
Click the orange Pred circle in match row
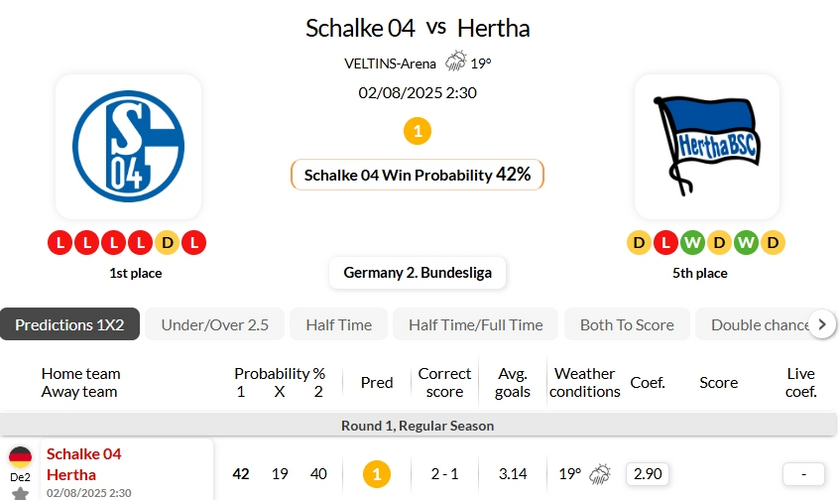click(x=376, y=473)
